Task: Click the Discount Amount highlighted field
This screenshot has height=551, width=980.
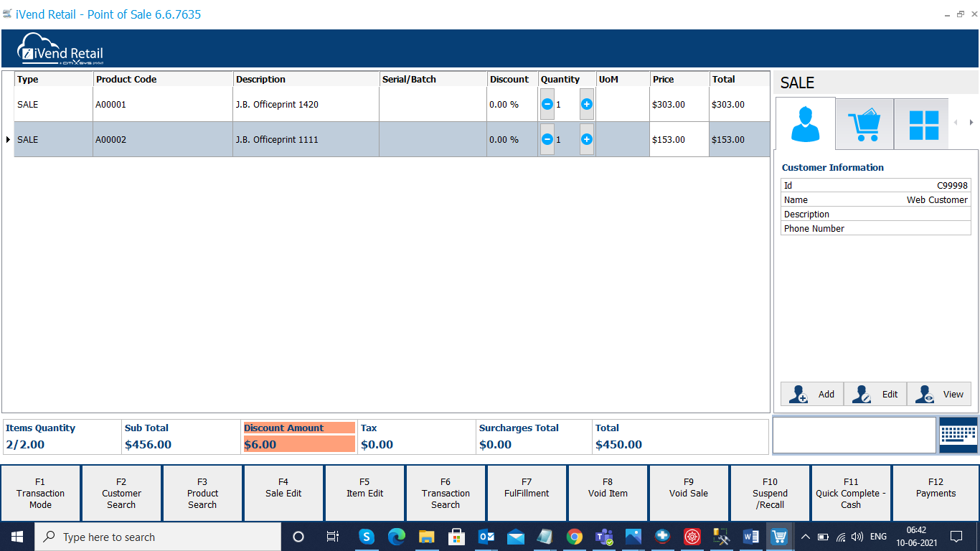Action: point(299,437)
